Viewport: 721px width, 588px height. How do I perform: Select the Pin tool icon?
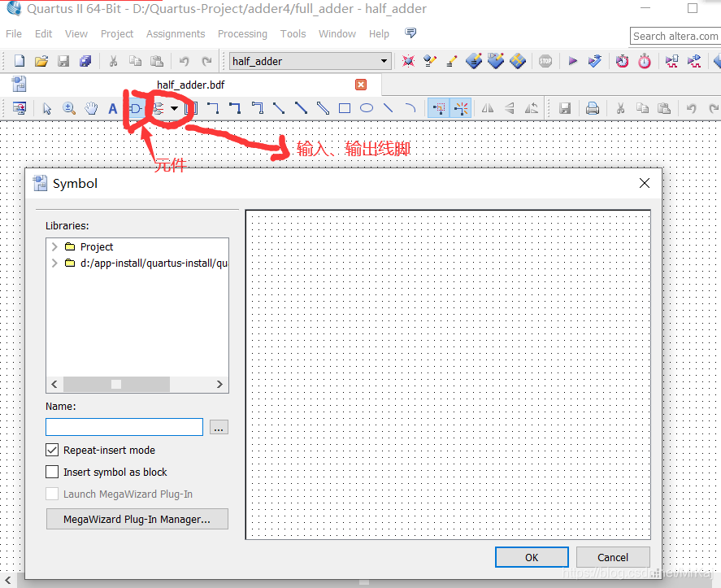[159, 109]
